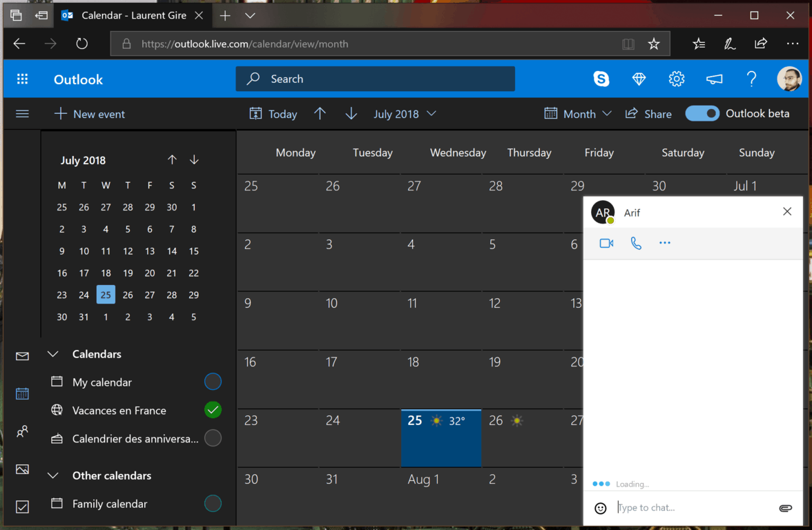
Task: Click the Wednesday column header
Action: pyautogui.click(x=458, y=153)
